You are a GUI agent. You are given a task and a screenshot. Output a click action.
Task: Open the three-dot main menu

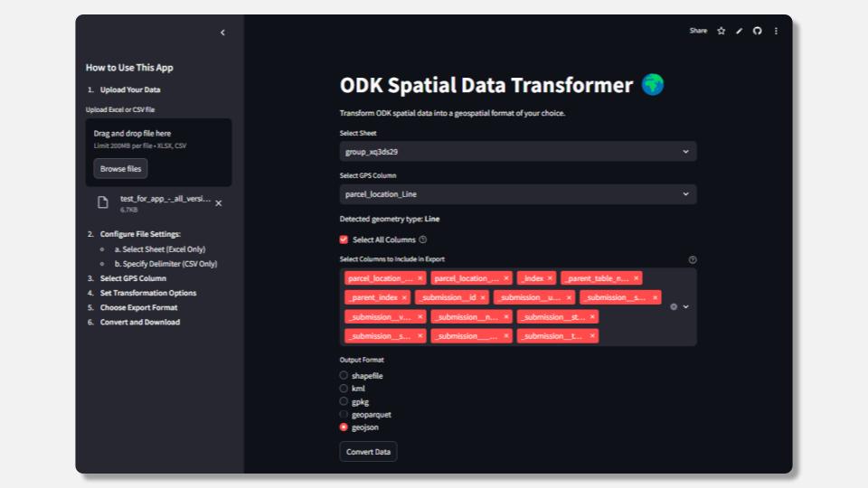pos(776,31)
